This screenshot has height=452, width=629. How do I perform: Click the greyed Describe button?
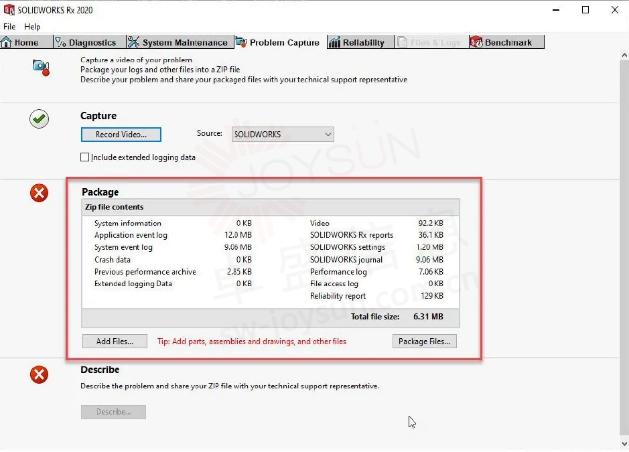point(113,411)
